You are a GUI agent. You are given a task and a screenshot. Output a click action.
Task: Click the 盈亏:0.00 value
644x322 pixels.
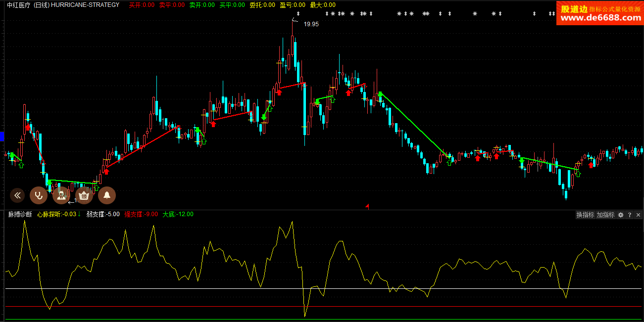[293, 5]
